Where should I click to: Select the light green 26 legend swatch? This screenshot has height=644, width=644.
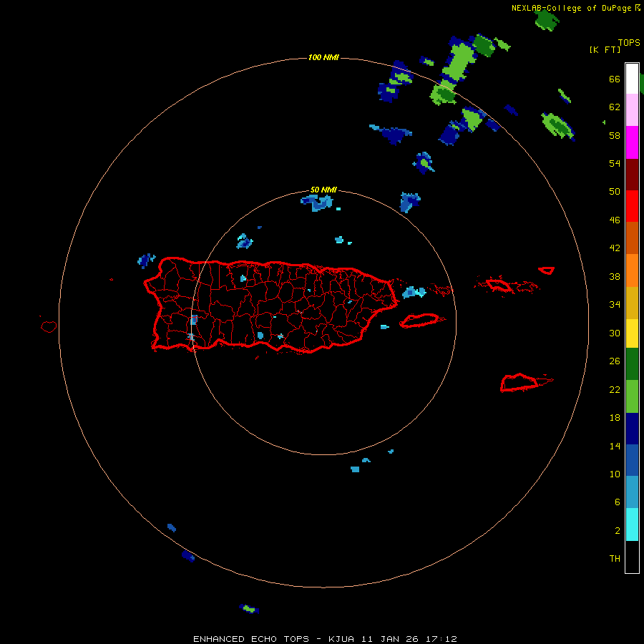point(632,396)
